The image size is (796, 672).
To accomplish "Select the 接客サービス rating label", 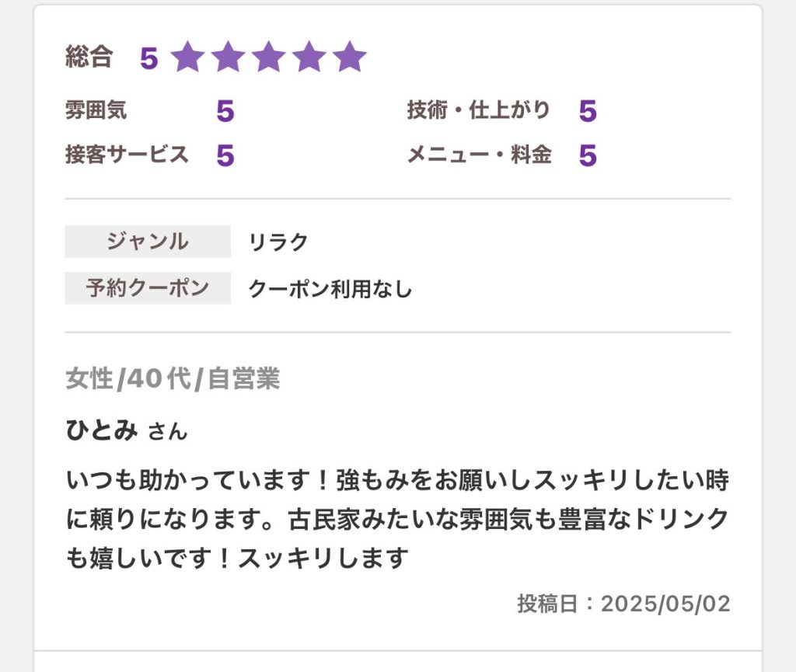I will point(127,154).
